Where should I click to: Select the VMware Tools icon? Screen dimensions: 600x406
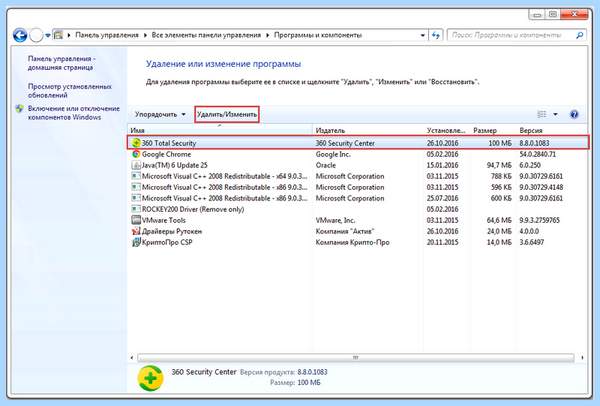tap(136, 220)
